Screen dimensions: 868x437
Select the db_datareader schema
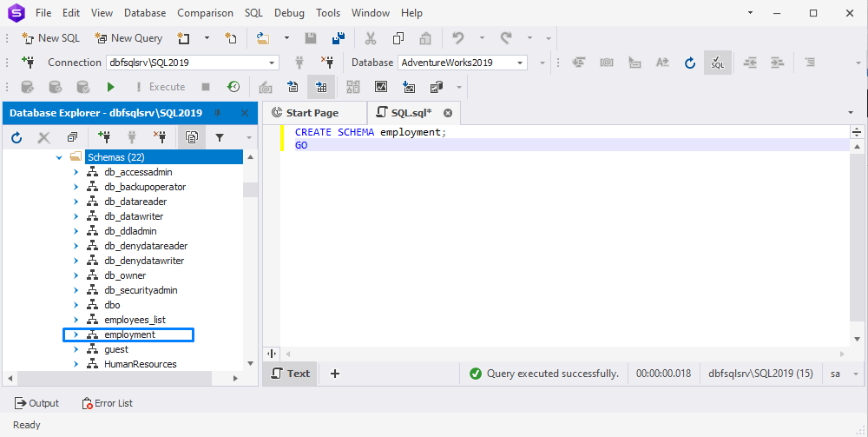[x=135, y=202]
